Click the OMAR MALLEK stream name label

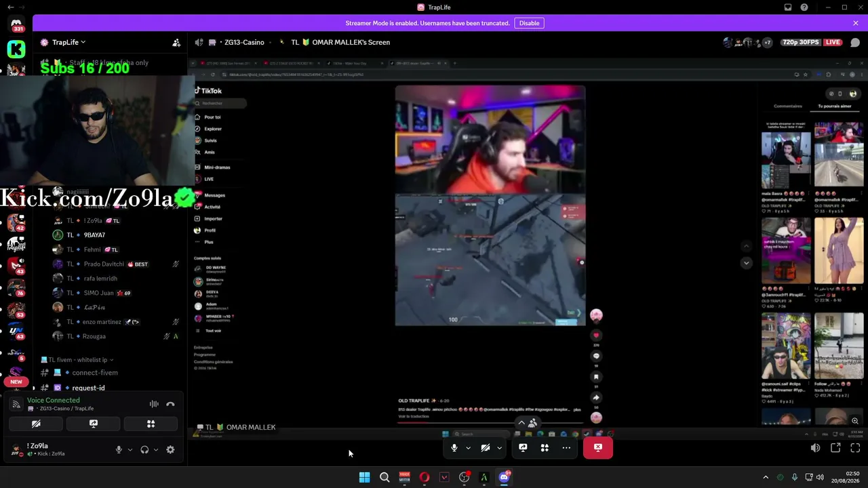pyautogui.click(x=236, y=427)
